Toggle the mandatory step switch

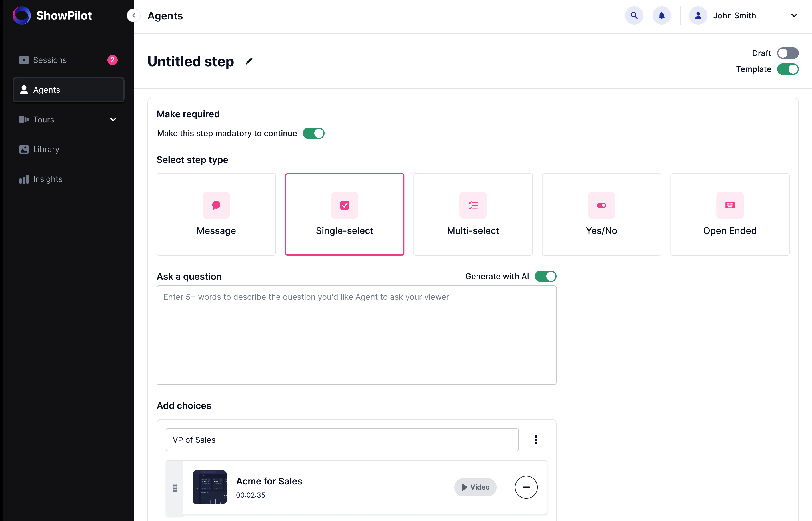click(313, 133)
